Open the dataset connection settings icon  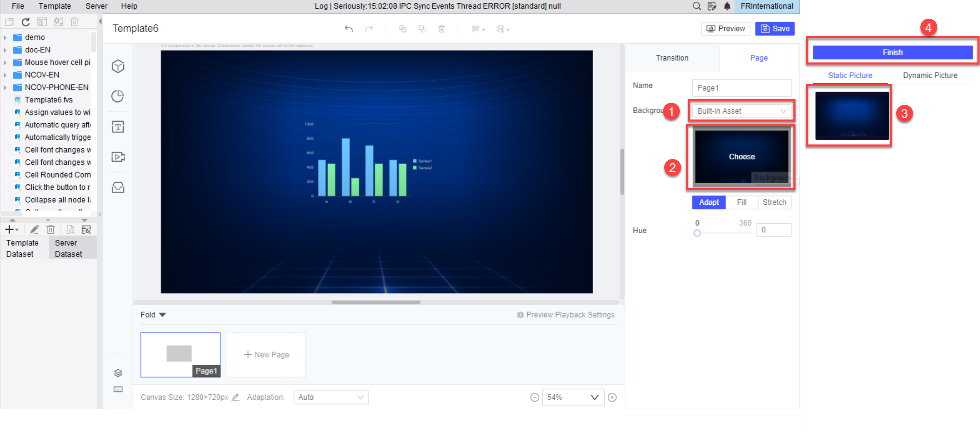(x=86, y=229)
